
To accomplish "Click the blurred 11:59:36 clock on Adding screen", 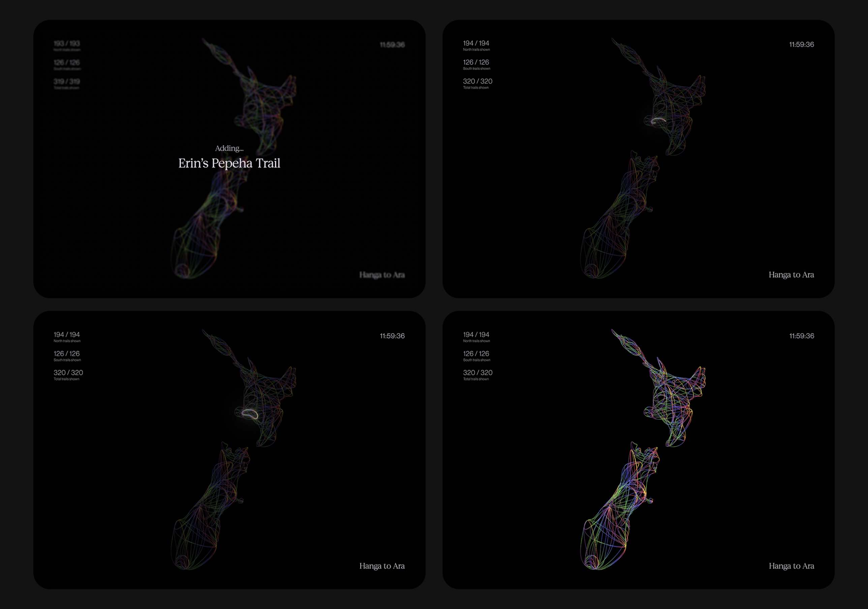I will coord(392,44).
